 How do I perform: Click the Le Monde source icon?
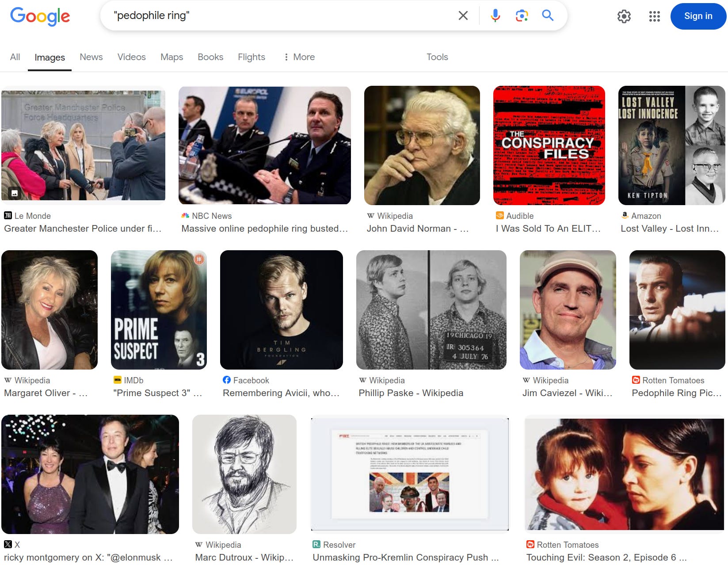[x=8, y=216]
